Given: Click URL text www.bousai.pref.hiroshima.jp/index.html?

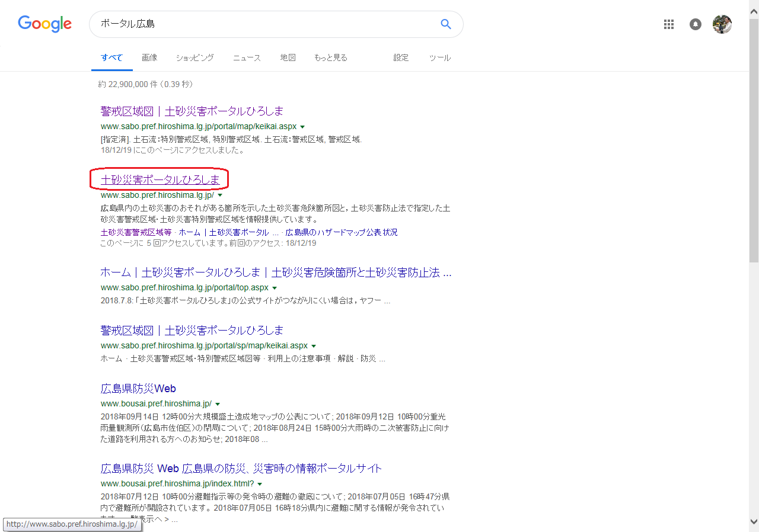Looking at the screenshot, I should click(x=177, y=483).
